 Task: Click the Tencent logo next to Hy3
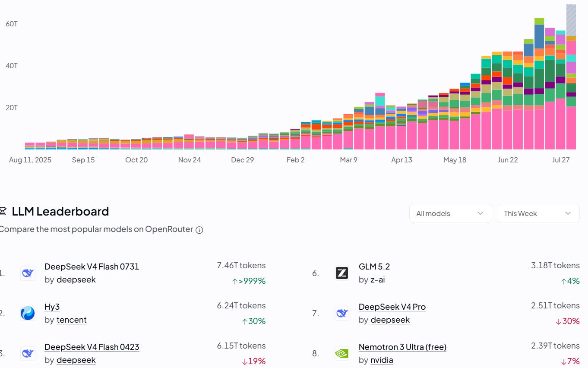point(28,313)
